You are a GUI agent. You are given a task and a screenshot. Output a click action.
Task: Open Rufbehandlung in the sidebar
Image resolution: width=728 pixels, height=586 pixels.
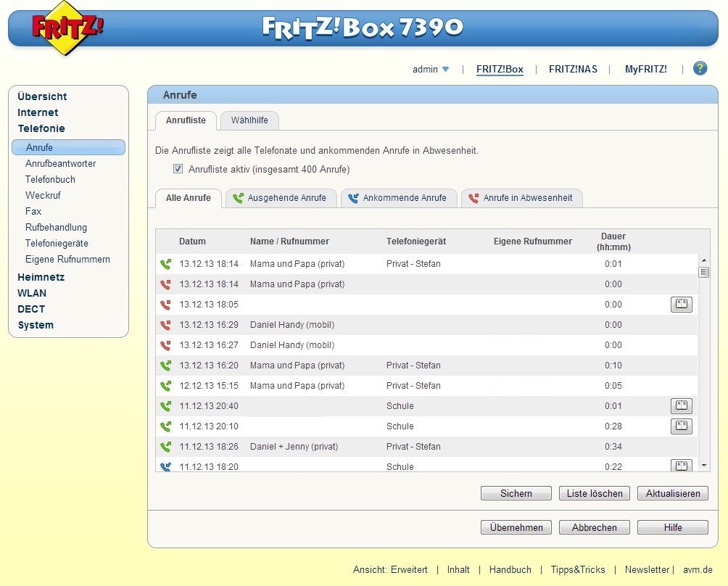(56, 228)
